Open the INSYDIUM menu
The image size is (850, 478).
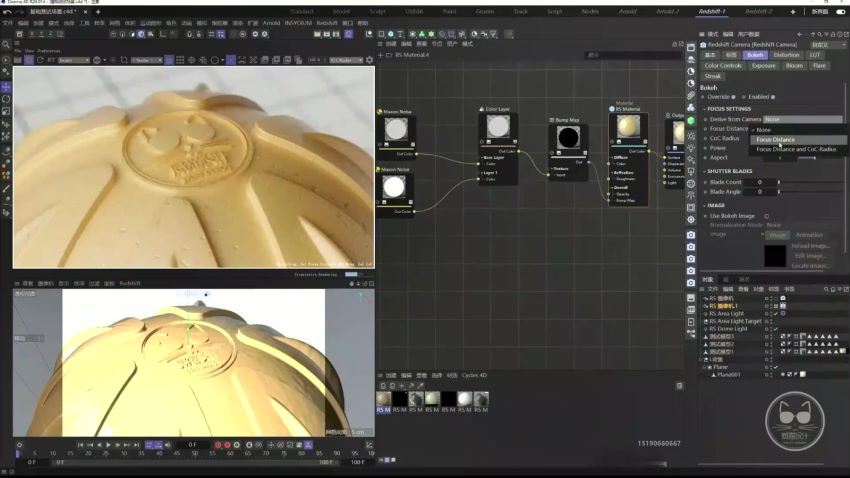coord(298,23)
